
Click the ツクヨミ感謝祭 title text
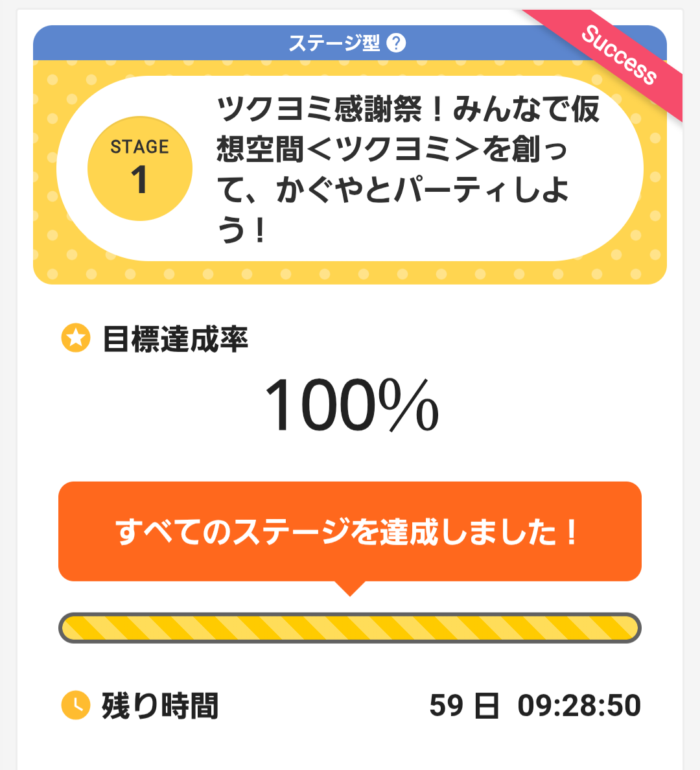[x=320, y=109]
